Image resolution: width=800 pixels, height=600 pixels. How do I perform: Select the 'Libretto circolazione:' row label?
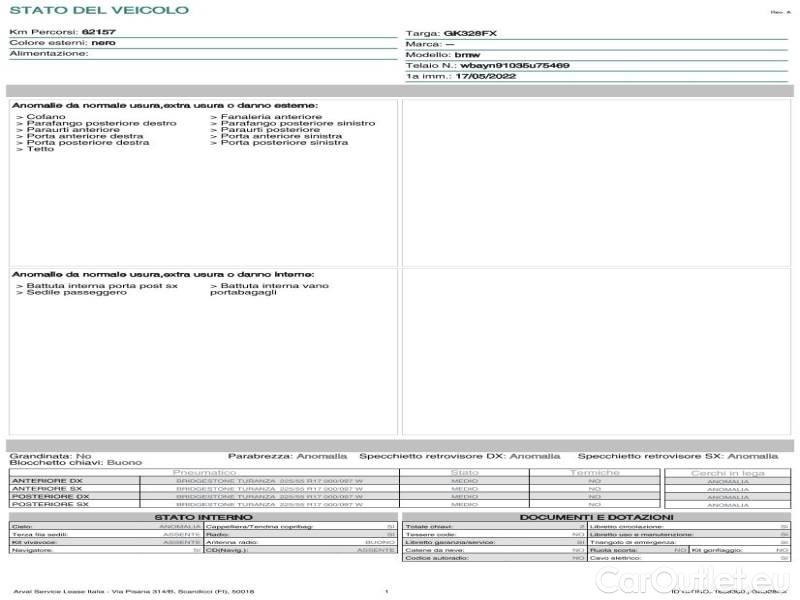[x=627, y=527]
